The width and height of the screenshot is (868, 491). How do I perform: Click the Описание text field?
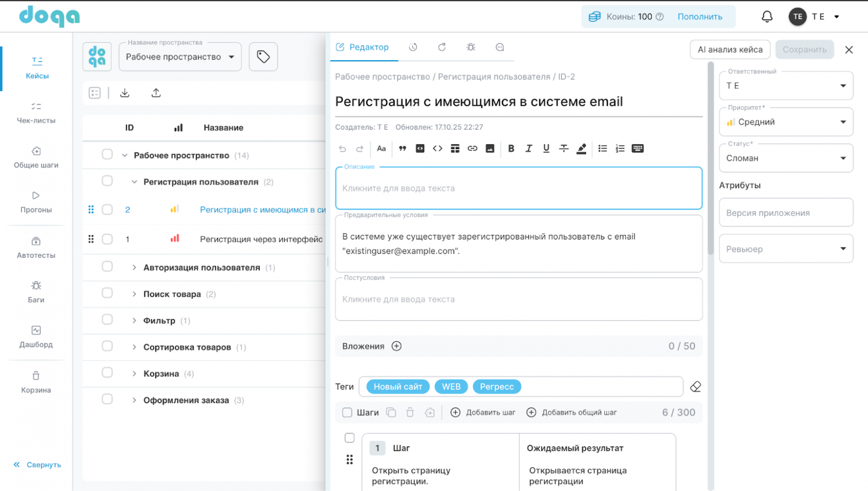coord(518,189)
